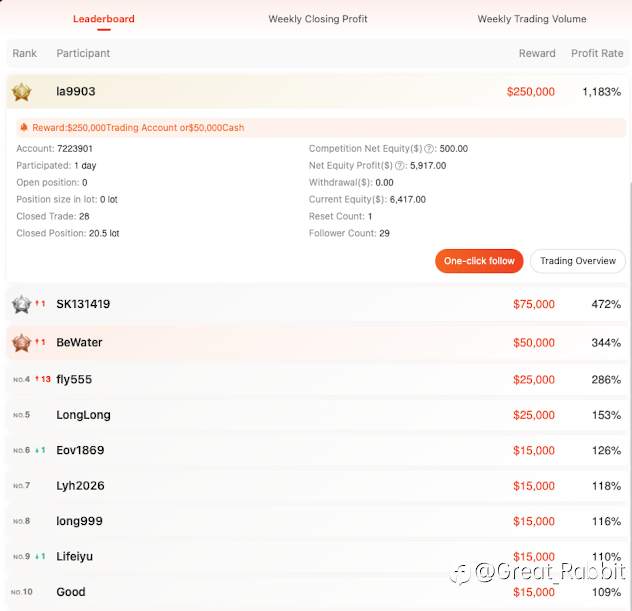
Task: Click the red up 13 indicator beside fly555
Action: tap(43, 379)
